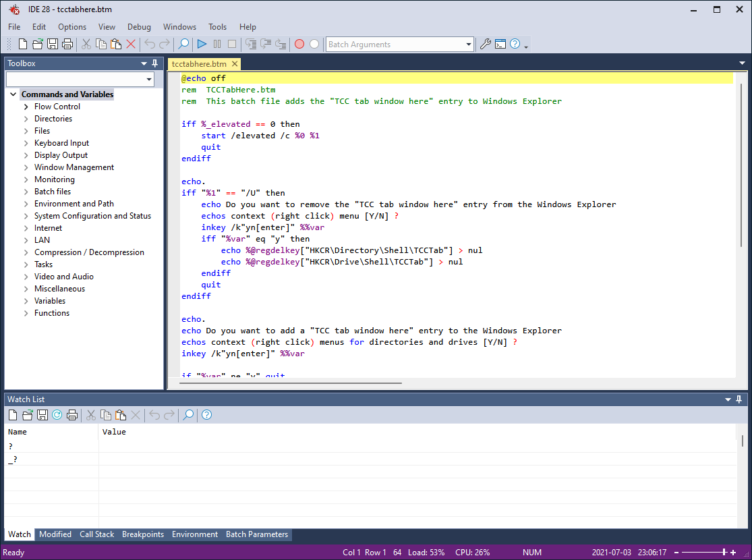The height and width of the screenshot is (560, 752).
Task: Open the Batch Arguments dropdown
Action: [469, 44]
